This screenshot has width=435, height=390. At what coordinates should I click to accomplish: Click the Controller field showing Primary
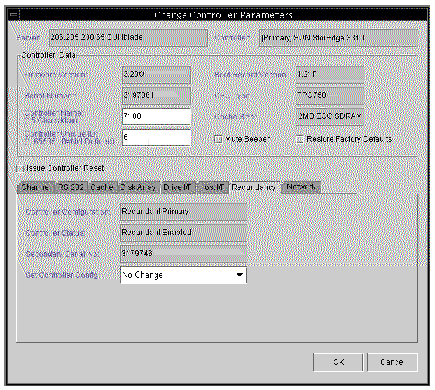339,38
